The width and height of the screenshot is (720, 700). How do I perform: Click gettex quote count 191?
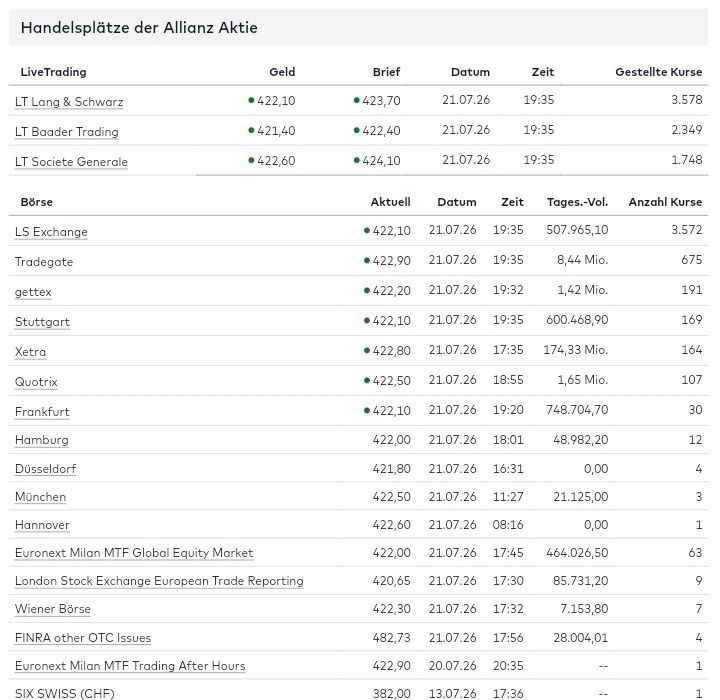(692, 290)
